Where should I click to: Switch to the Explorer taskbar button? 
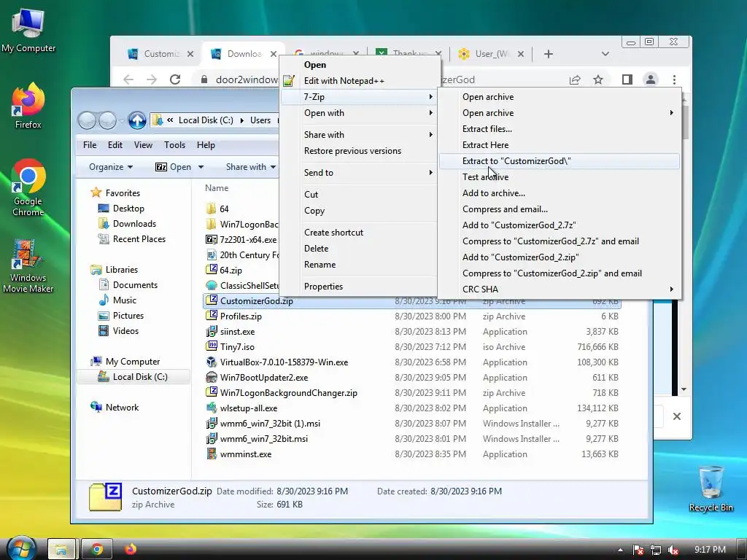[61, 550]
